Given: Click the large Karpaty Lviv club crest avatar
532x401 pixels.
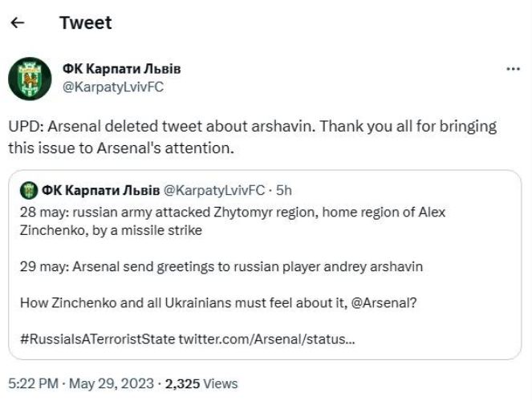Looking at the screenshot, I should [30, 78].
